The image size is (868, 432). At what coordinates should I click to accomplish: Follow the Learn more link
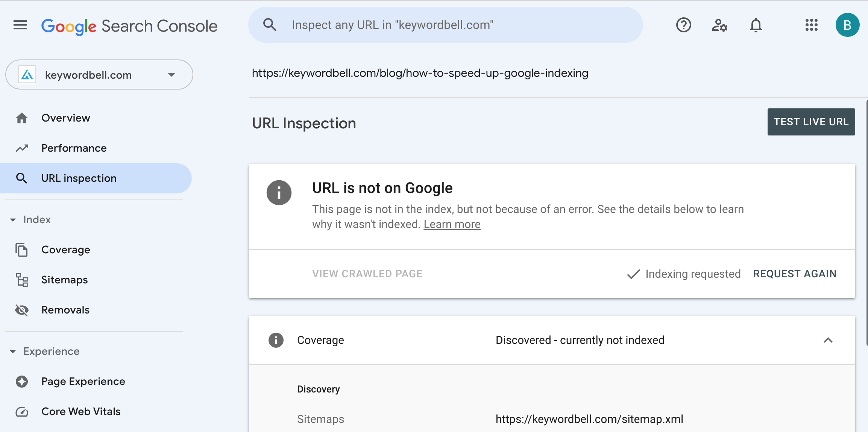click(x=452, y=224)
